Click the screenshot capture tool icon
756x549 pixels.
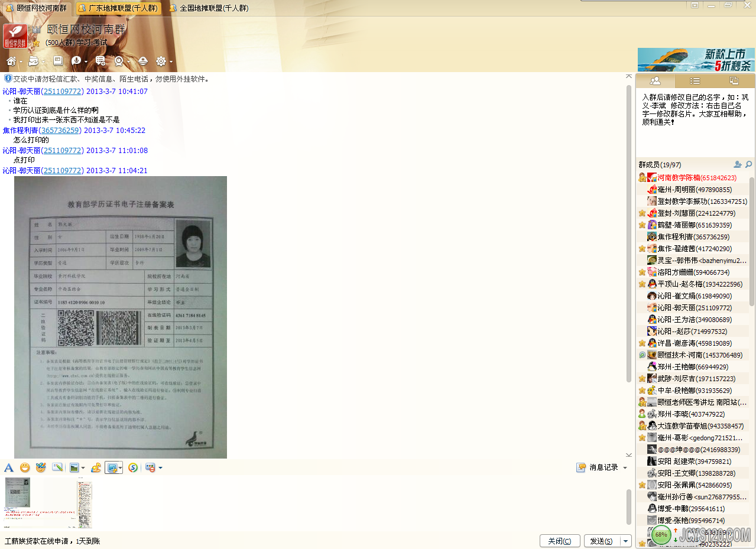point(111,467)
